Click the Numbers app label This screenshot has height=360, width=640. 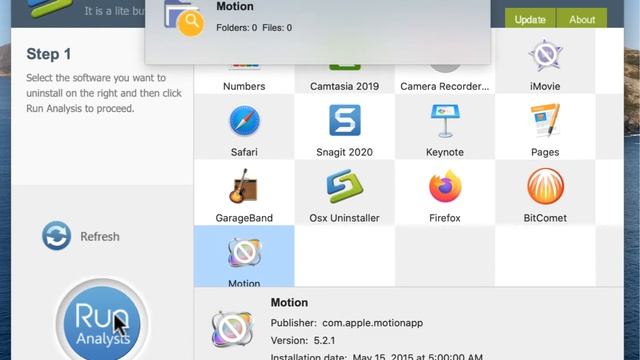(244, 86)
